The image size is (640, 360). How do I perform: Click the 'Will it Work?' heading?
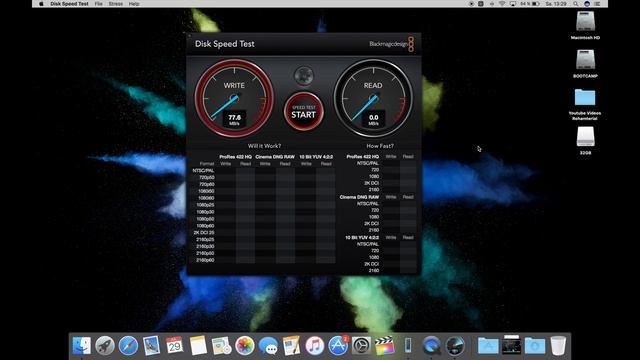pyautogui.click(x=264, y=146)
